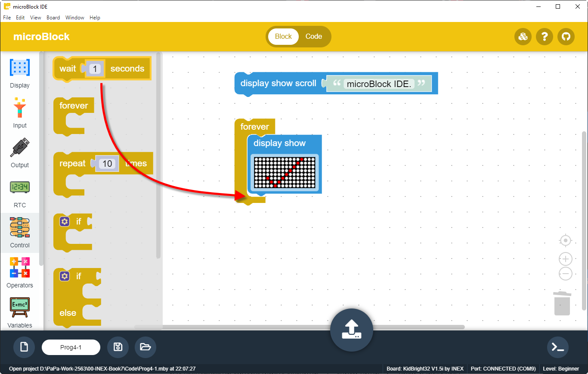Click the block palette vertical scrollbar

tap(158, 155)
